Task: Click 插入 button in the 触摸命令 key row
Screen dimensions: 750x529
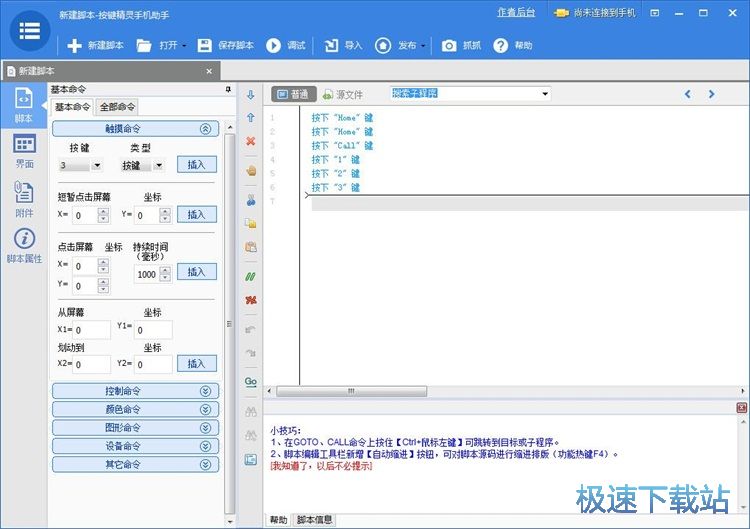Action: coord(196,164)
